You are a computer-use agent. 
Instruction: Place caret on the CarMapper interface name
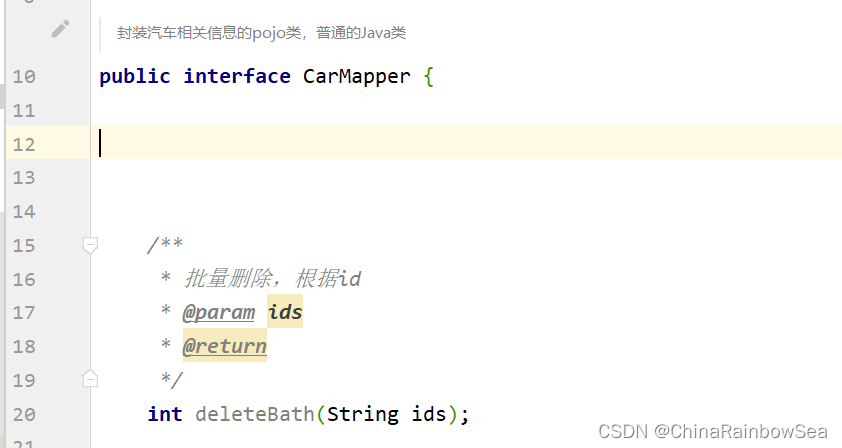point(356,77)
